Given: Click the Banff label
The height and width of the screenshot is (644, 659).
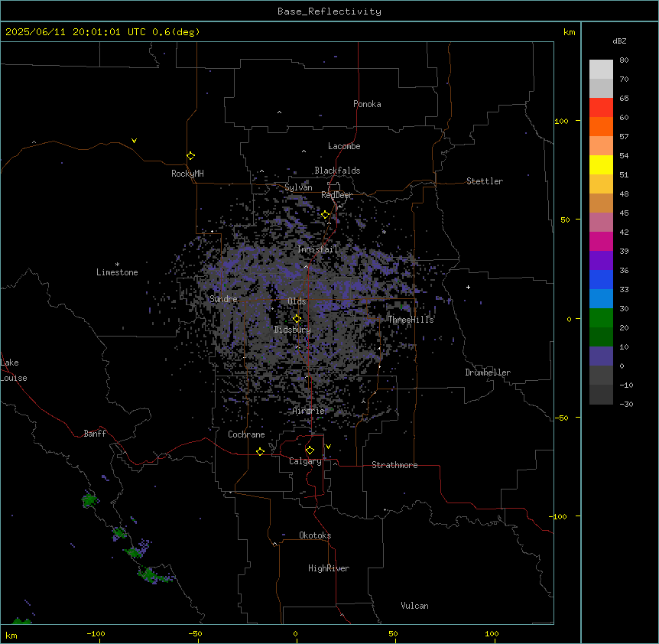Looking at the screenshot, I should (95, 434).
